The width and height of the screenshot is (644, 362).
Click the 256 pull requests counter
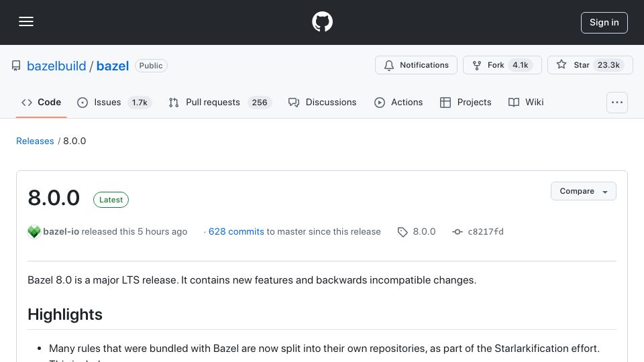(259, 103)
